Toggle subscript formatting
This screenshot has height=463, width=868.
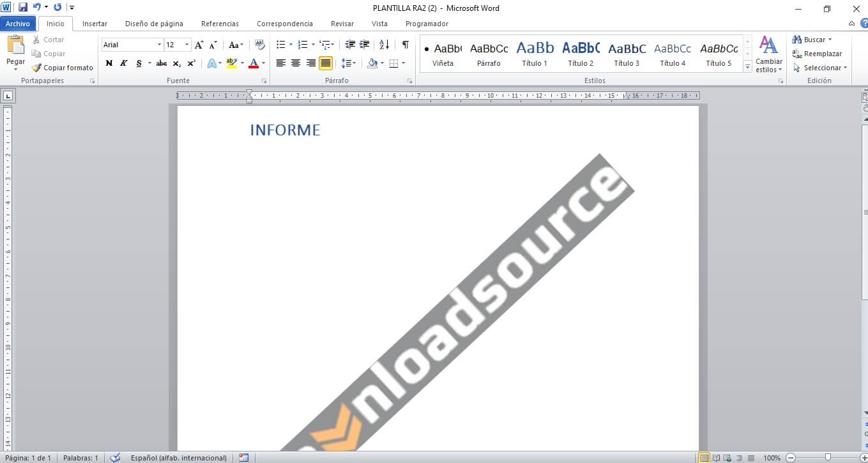(177, 63)
